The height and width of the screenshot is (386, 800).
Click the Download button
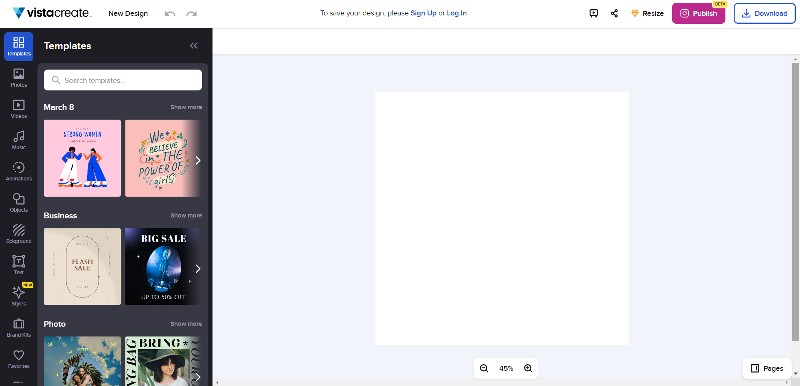click(764, 14)
